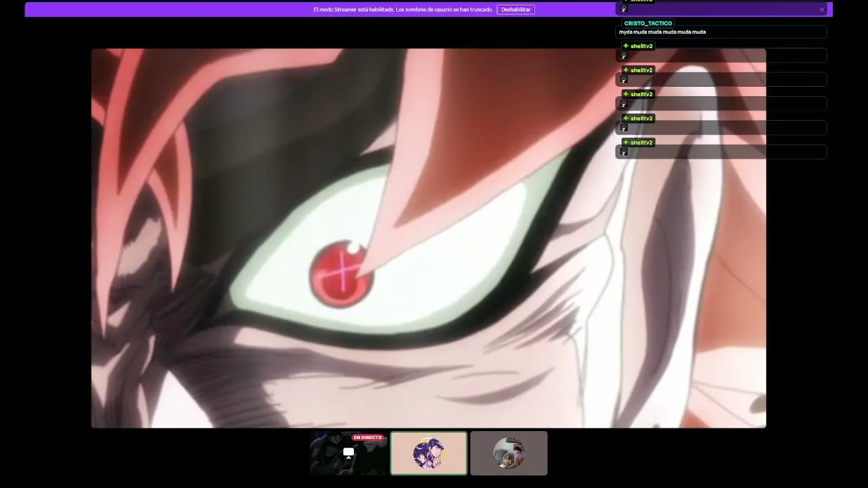This screenshot has width=868, height=488.
Task: Click the EN DIRECTO live badge
Action: [x=368, y=438]
